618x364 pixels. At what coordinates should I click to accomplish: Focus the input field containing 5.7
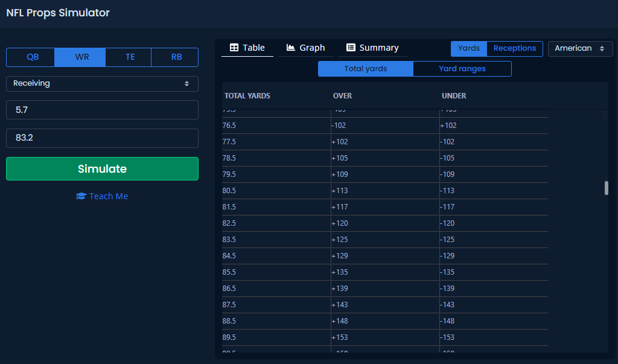(x=102, y=110)
